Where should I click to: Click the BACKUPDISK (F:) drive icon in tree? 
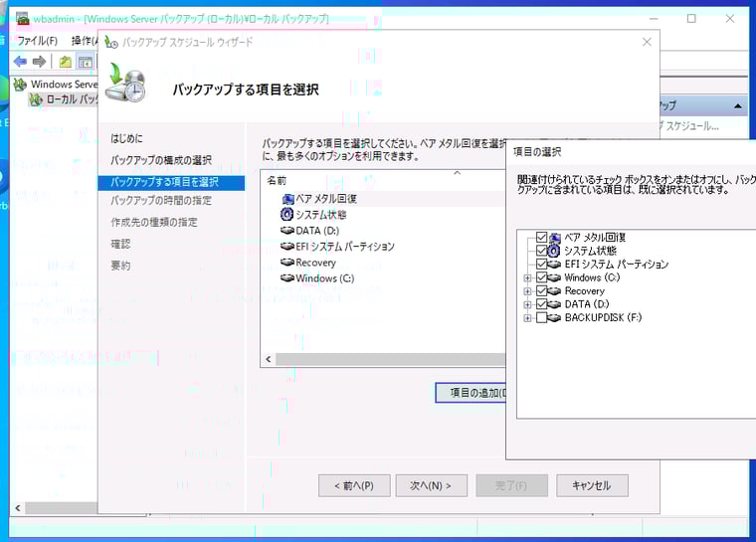coord(554,318)
